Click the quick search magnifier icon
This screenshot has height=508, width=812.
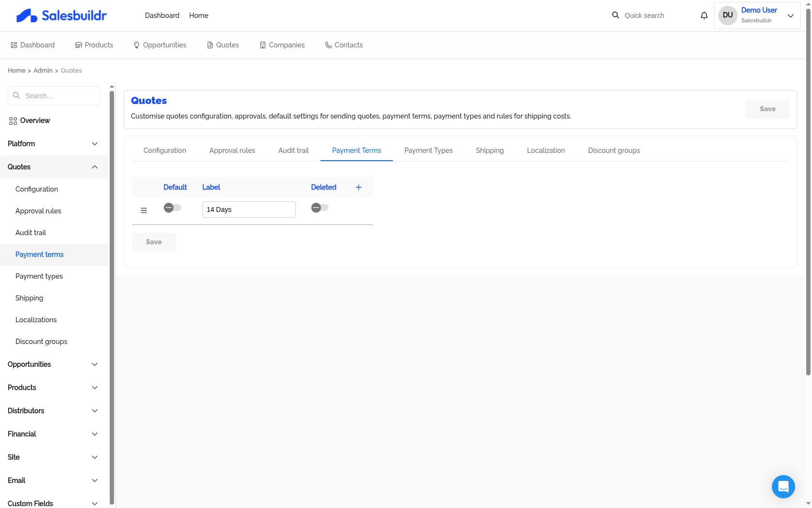[x=615, y=15]
